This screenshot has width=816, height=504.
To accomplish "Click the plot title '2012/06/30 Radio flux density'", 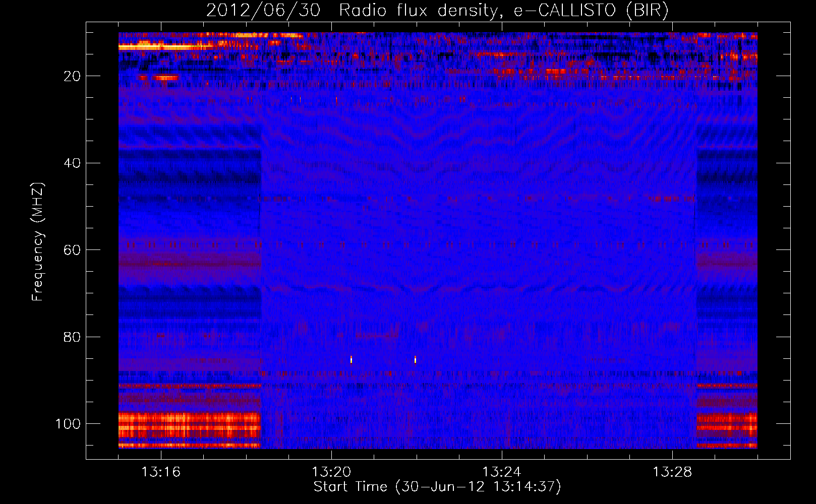I will point(437,11).
